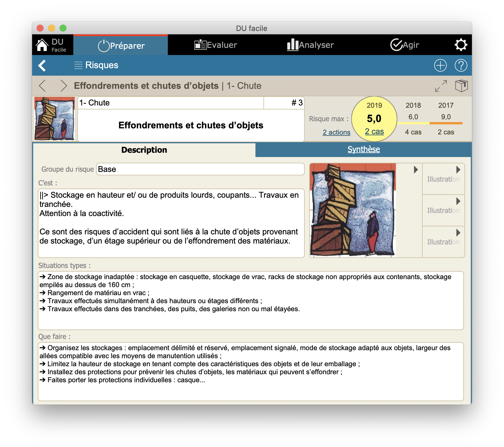
Task: Click the box package icon
Action: pyautogui.click(x=461, y=86)
